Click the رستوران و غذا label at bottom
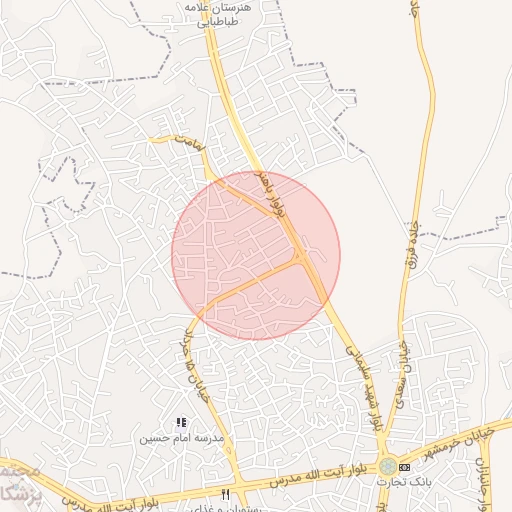Viewport: 512px width, 512px height. (x=226, y=508)
